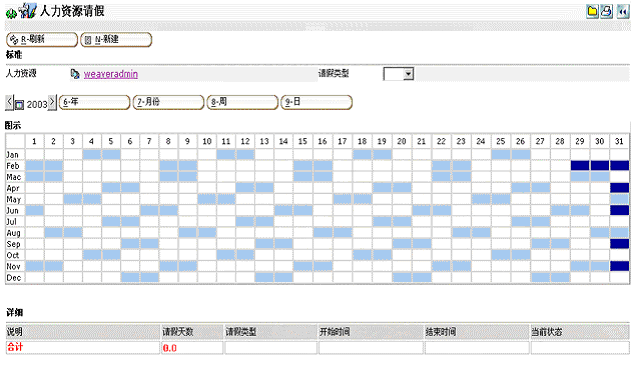The image size is (631, 384).
Task: Click the Apr row label
Action: (x=13, y=188)
